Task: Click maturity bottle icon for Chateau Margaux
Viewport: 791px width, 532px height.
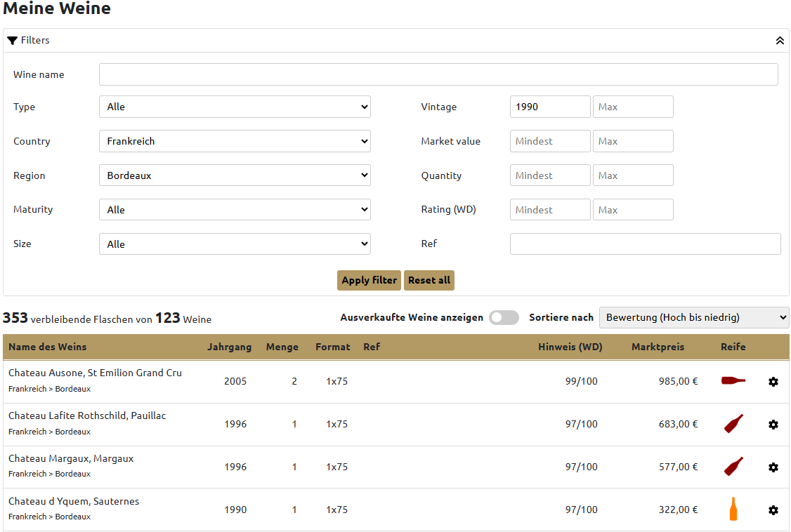Action: (733, 467)
